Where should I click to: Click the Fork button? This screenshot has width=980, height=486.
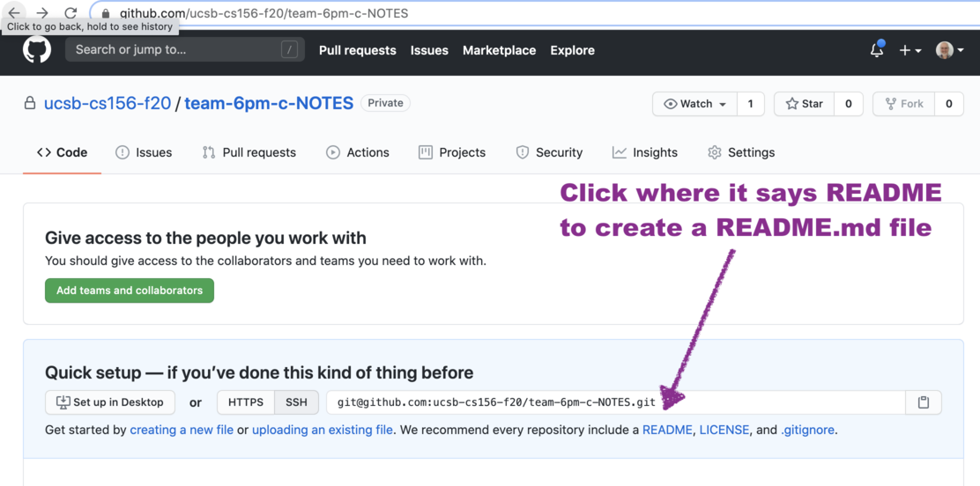[x=903, y=104]
